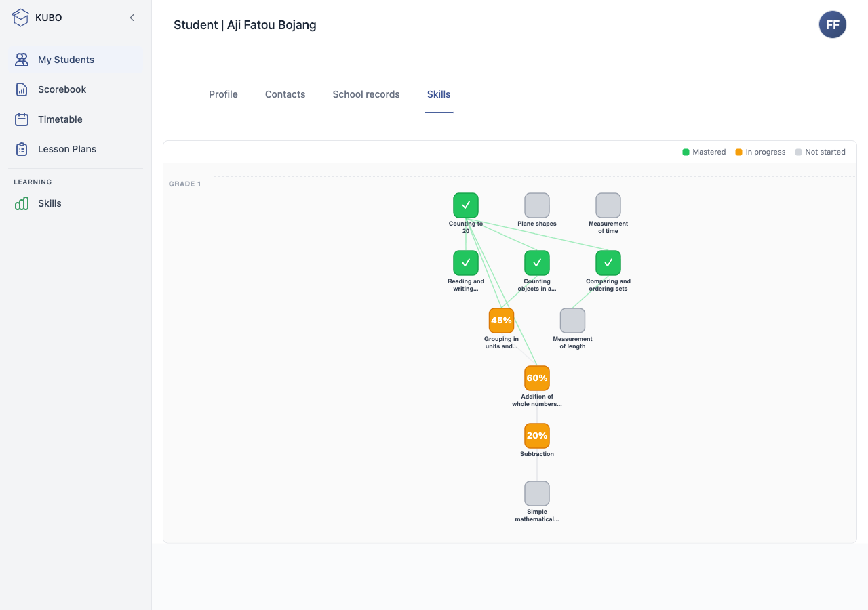Click the In progress legend label
Image resolution: width=868 pixels, height=610 pixels.
766,152
